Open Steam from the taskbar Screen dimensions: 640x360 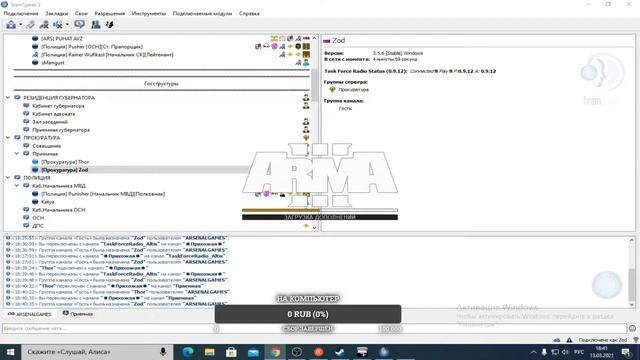point(340,352)
